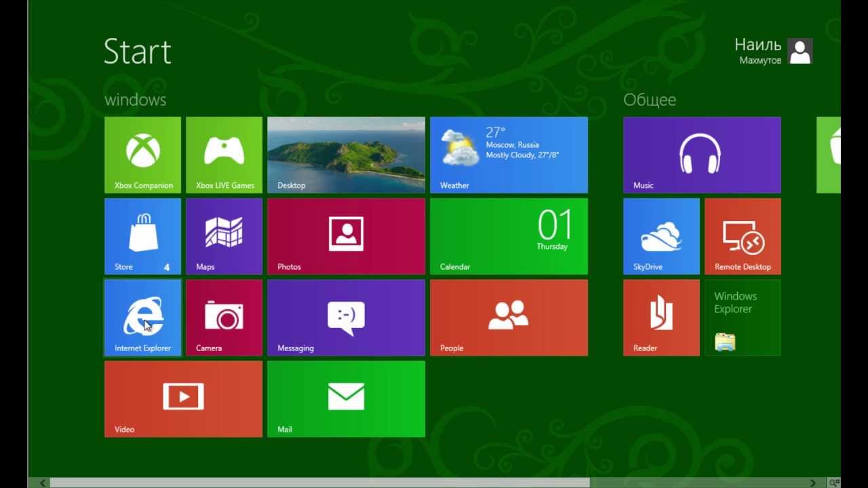Open the Store tile

(x=142, y=237)
